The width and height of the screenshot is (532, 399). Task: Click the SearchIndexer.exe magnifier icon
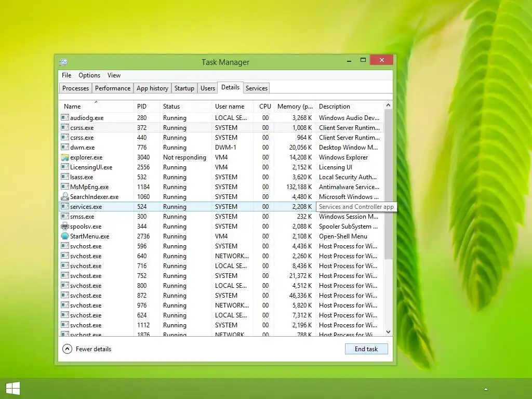click(65, 196)
